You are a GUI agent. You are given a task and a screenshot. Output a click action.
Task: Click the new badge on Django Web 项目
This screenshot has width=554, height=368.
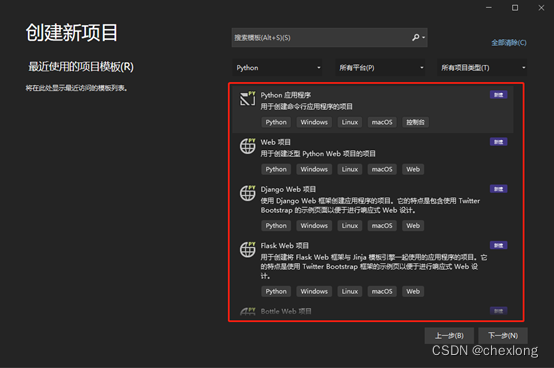(x=498, y=189)
